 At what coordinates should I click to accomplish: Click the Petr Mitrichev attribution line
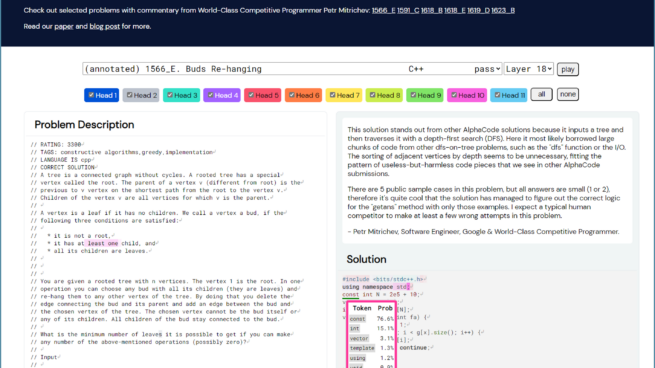coord(483,232)
